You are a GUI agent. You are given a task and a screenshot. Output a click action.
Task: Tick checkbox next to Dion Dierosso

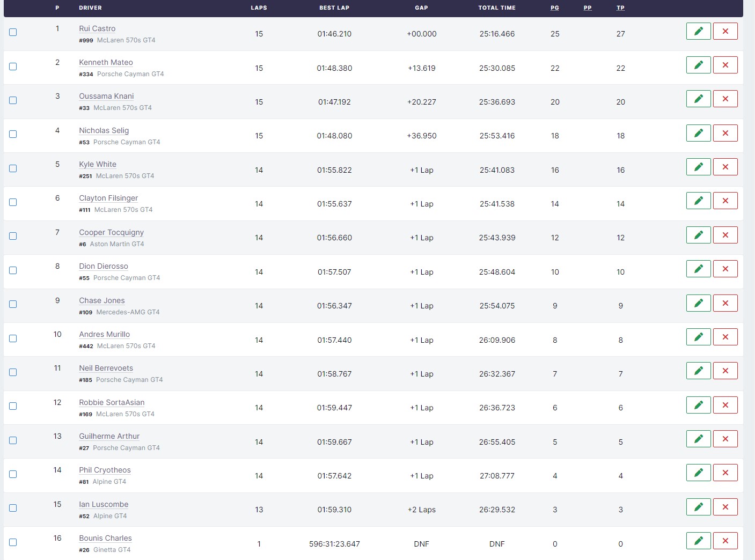point(13,270)
